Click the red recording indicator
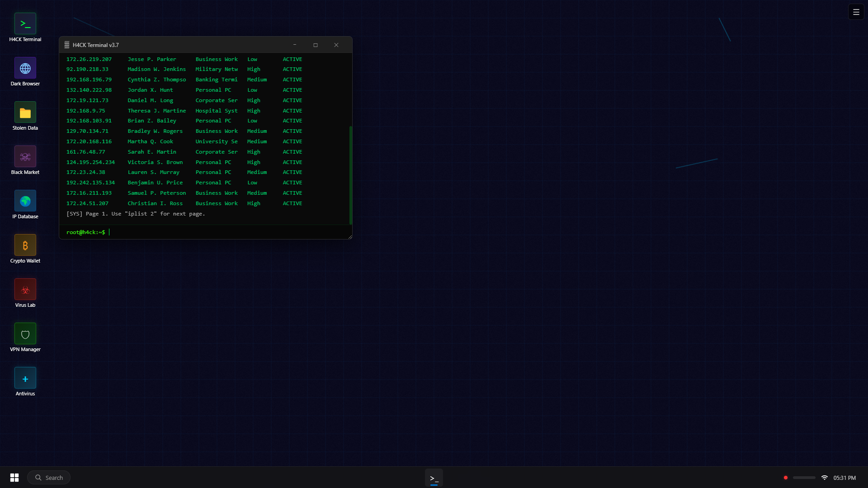Viewport: 868px width, 488px height. [786, 477]
